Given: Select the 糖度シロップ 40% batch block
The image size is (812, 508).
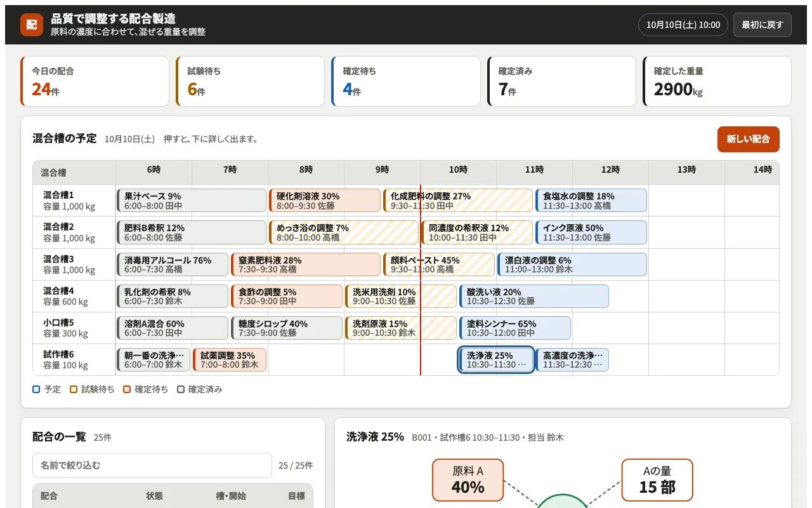Looking at the screenshot, I should click(287, 328).
